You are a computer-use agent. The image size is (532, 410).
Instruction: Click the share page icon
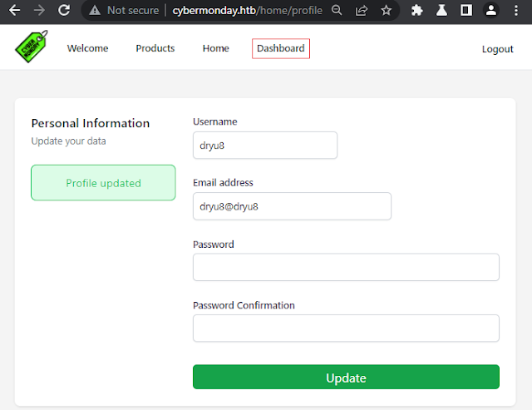click(x=362, y=11)
